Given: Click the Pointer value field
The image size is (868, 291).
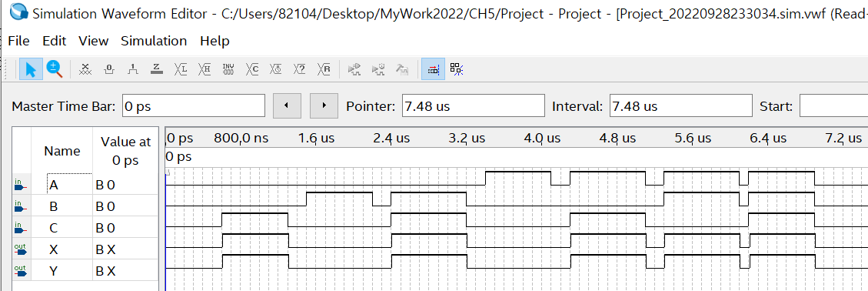Looking at the screenshot, I should 474,106.
